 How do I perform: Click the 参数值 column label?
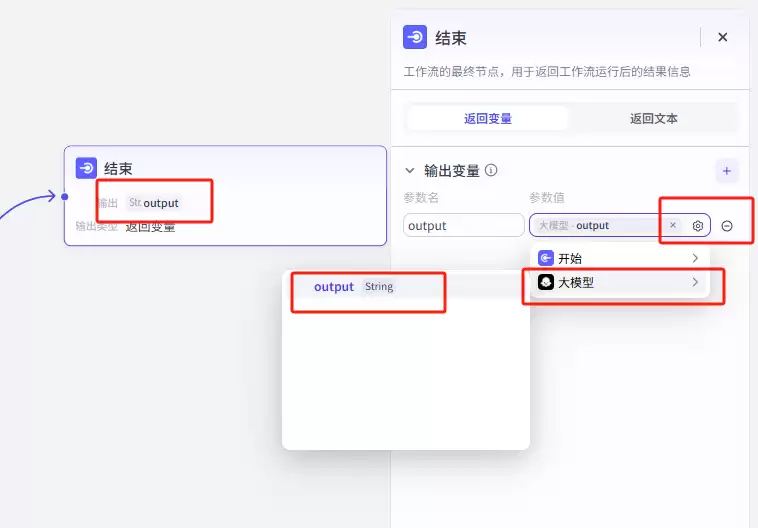tap(546, 197)
